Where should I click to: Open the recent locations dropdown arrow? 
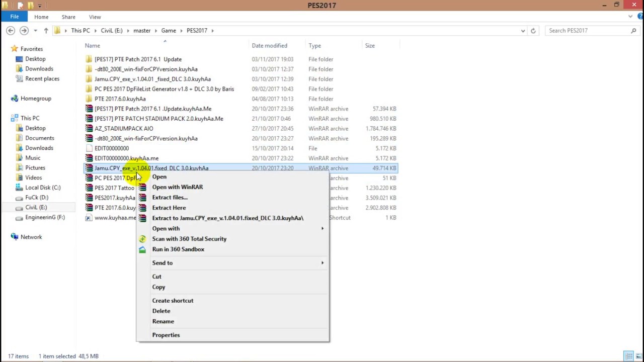click(x=35, y=31)
